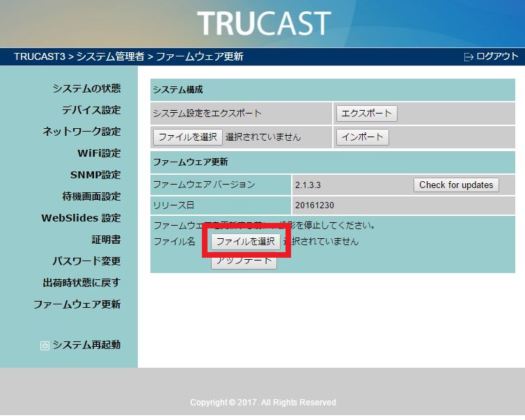The width and height of the screenshot is (525, 420).
Task: Click the エクスポート button
Action: 367,114
